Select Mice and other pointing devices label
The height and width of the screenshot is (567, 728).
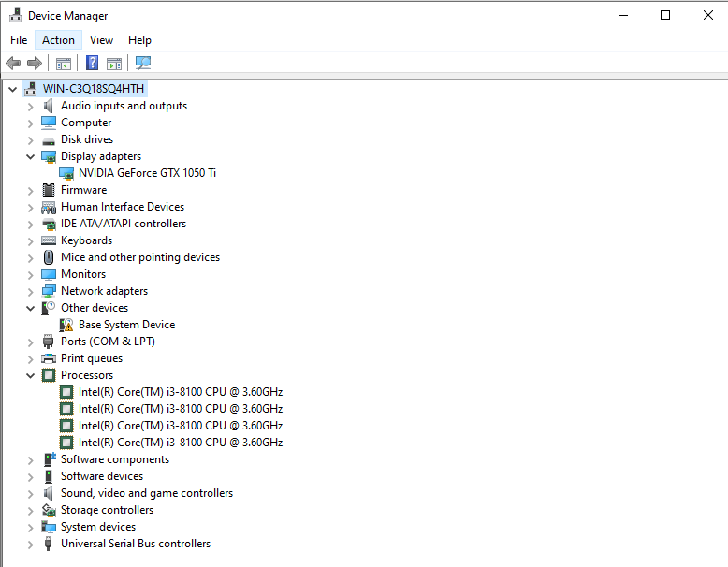tap(140, 257)
